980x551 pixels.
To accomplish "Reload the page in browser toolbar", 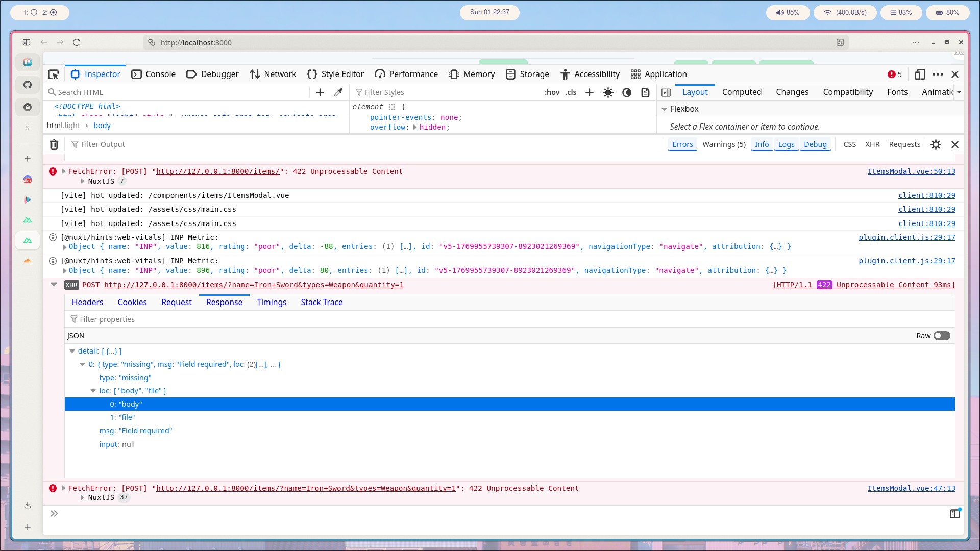I will tap(77, 42).
